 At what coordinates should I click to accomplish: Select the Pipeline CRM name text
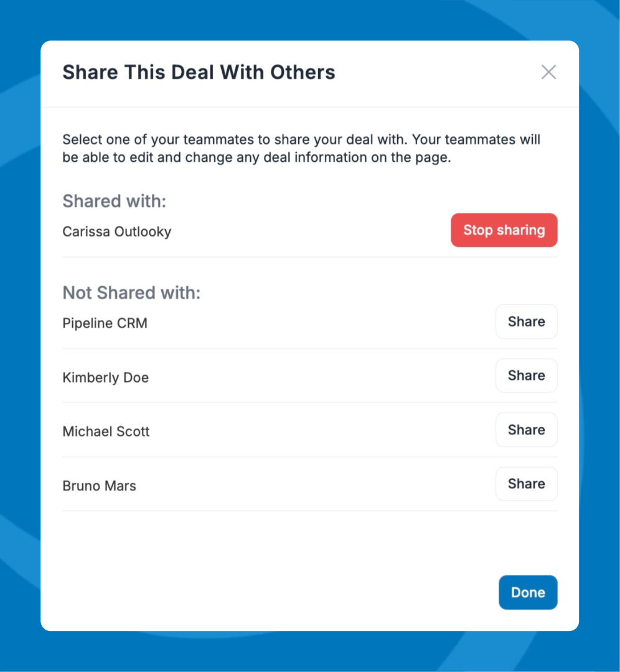click(105, 324)
